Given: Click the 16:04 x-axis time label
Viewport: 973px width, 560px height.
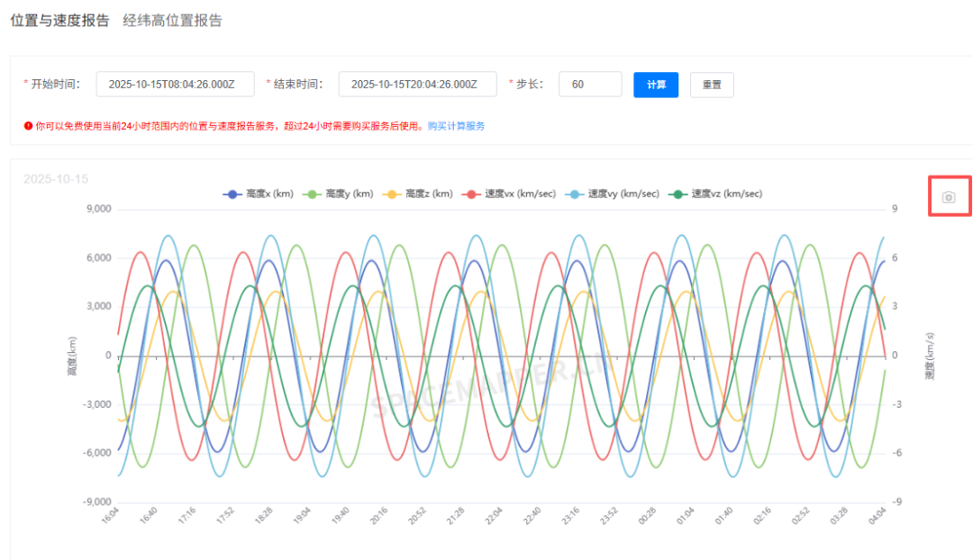Looking at the screenshot, I should point(113,518).
